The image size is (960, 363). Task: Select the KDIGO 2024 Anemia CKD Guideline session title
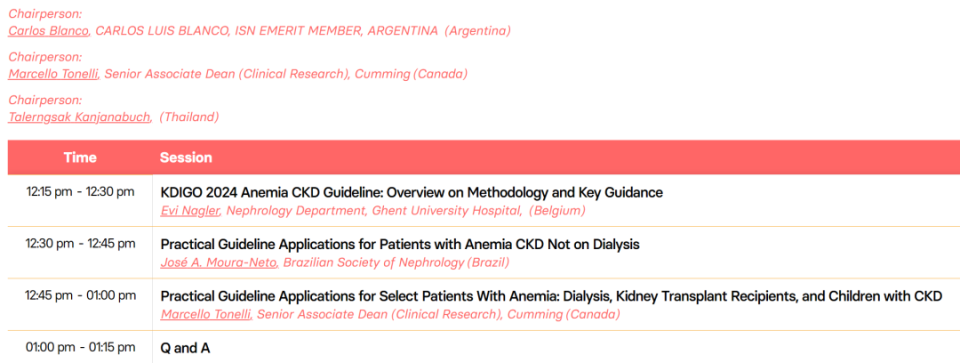(x=411, y=192)
